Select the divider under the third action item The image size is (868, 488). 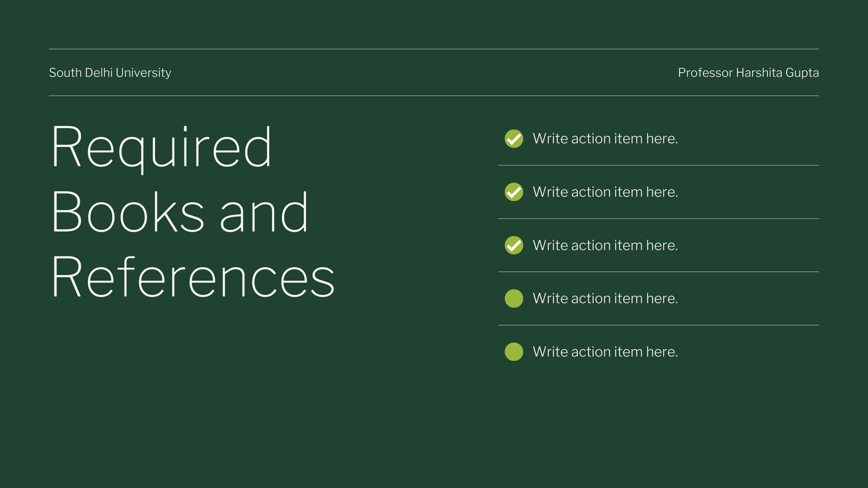[x=659, y=272]
